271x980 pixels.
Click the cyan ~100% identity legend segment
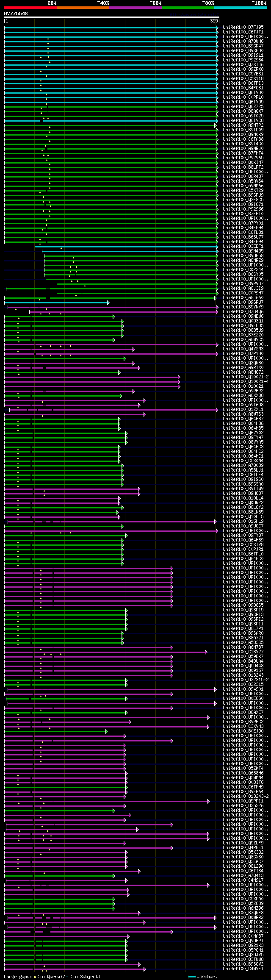pyautogui.click(x=241, y=7)
